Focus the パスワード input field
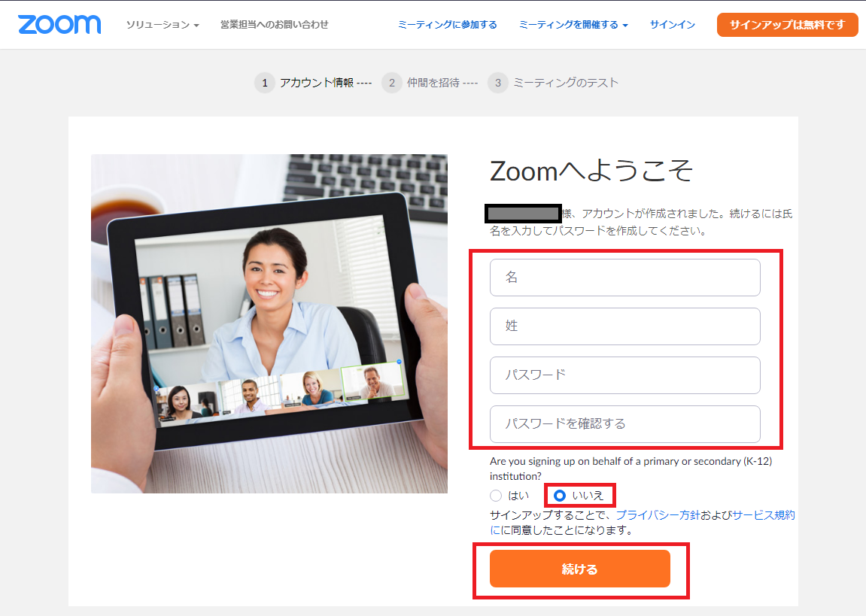The image size is (866, 616). pyautogui.click(x=624, y=375)
